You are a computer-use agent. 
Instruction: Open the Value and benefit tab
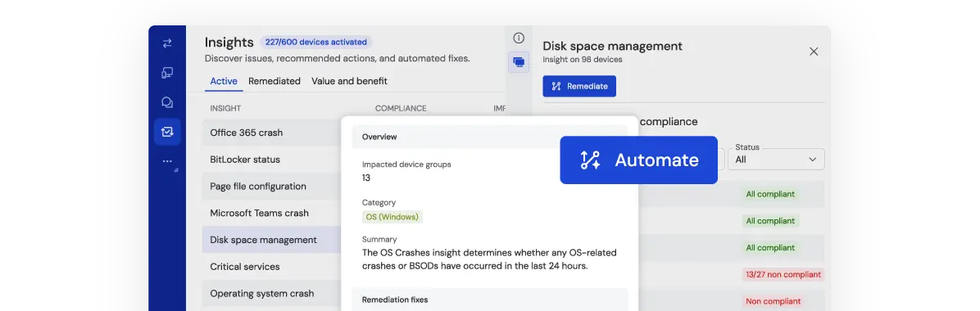[349, 81]
